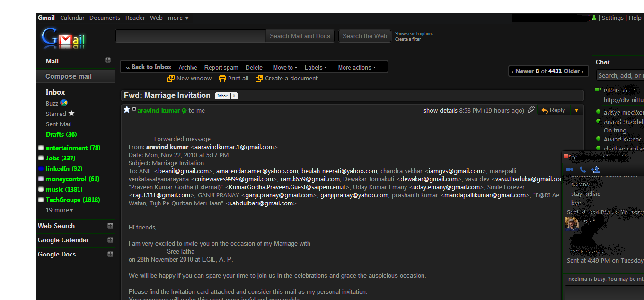The height and width of the screenshot is (300, 644).
Task: Open Settings in the top right
Action: 613,18
